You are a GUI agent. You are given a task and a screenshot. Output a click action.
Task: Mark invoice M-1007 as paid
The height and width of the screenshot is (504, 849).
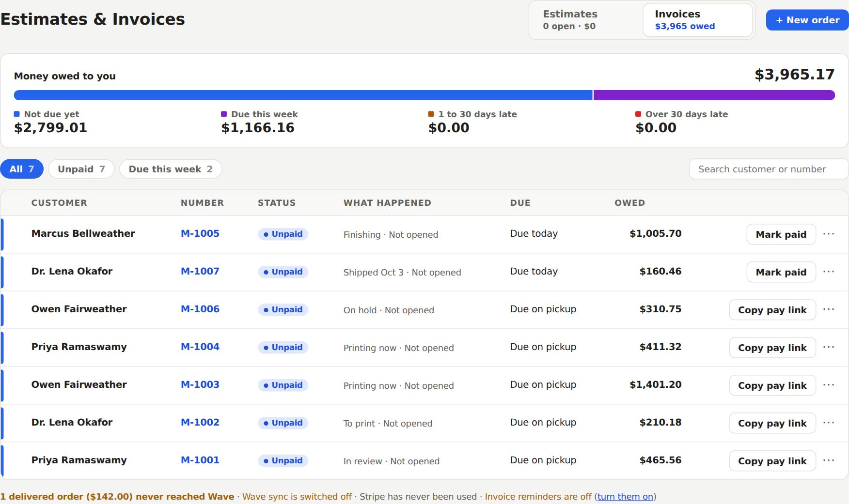click(x=781, y=272)
